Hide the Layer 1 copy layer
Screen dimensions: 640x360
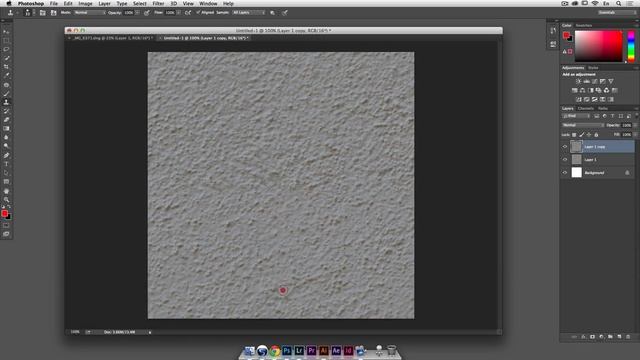(565, 147)
